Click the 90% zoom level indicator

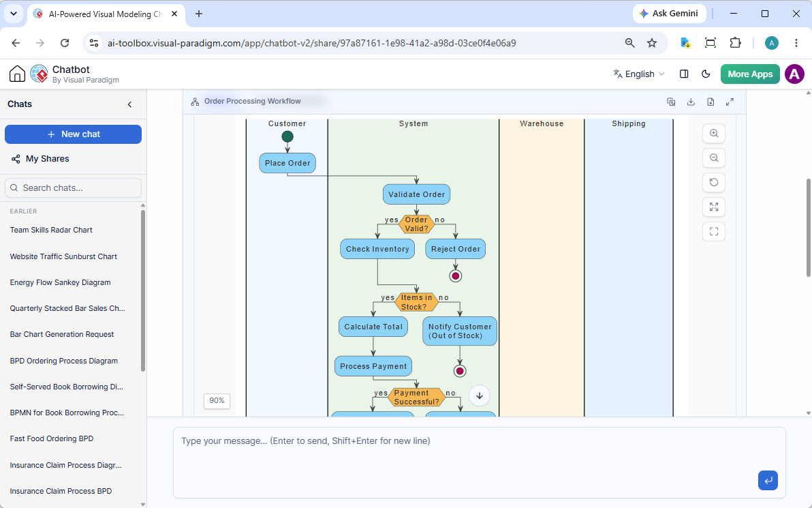point(217,401)
